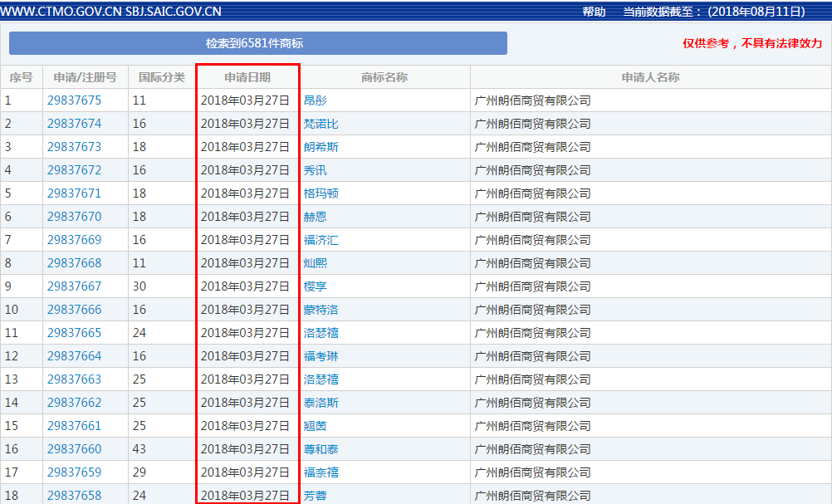This screenshot has width=832, height=504.
Task: Click class 11 in the 昂彤 row
Action: 139,100
